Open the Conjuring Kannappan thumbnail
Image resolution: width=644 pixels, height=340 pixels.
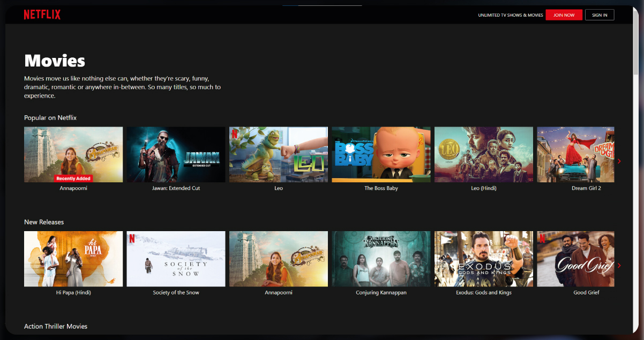[x=381, y=259]
